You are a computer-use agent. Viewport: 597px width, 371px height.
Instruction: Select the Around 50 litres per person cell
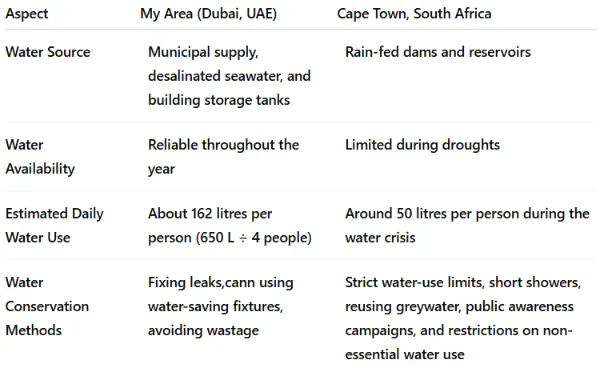coord(467,225)
